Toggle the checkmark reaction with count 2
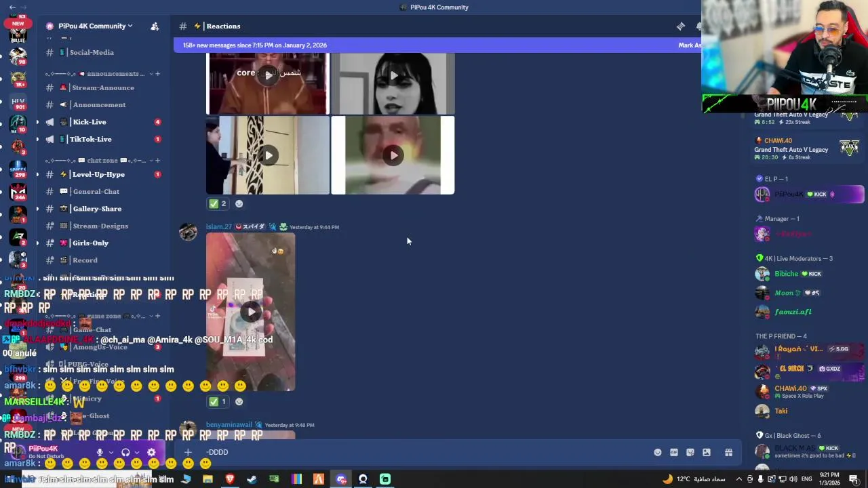Viewport: 868px width, 488px height. click(218, 203)
